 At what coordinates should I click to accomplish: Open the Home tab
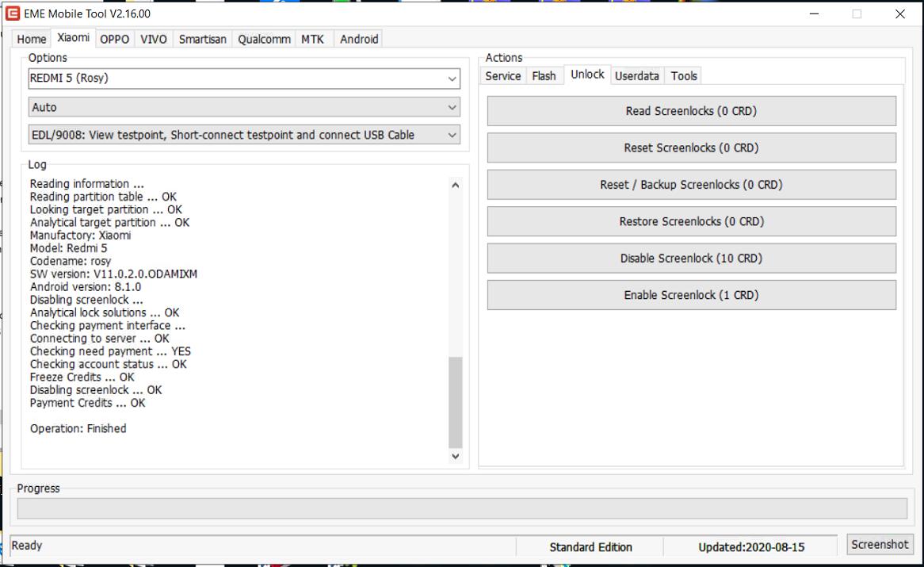tap(31, 39)
